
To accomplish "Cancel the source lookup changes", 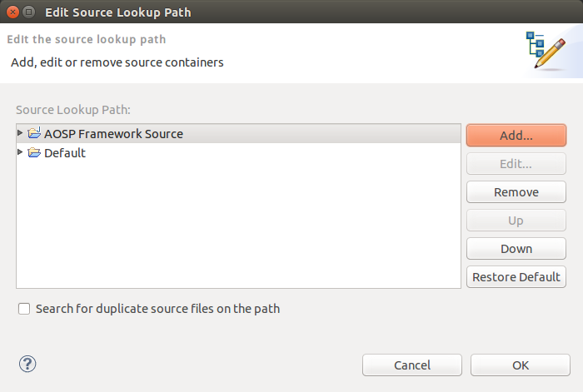I will (x=412, y=365).
